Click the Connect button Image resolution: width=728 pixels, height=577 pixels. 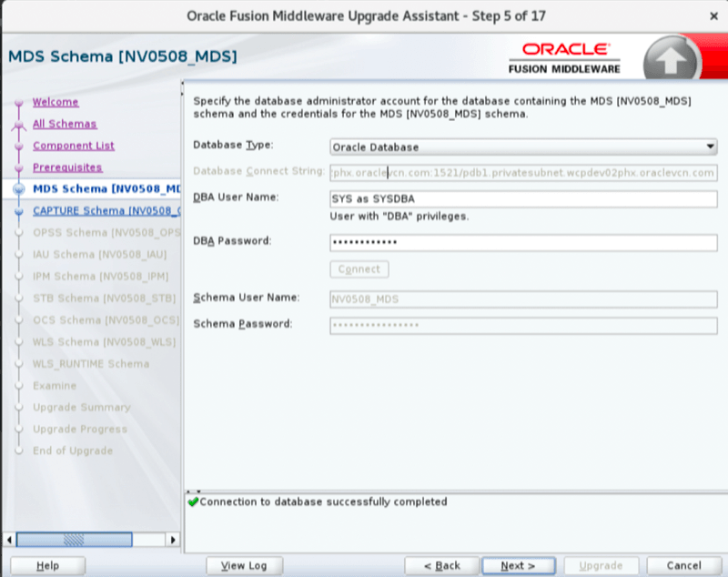(359, 269)
